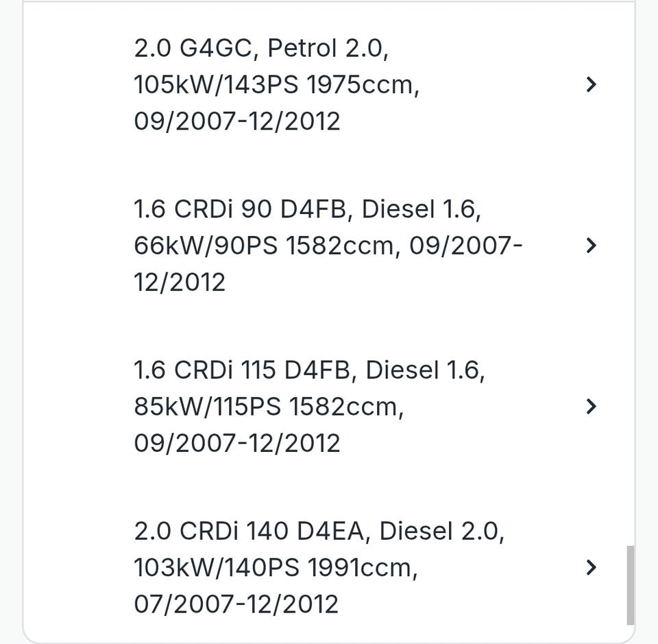658x644 pixels.
Task: Open chevron for 1.6 CRDi 90 D4FB
Action: [x=591, y=246]
